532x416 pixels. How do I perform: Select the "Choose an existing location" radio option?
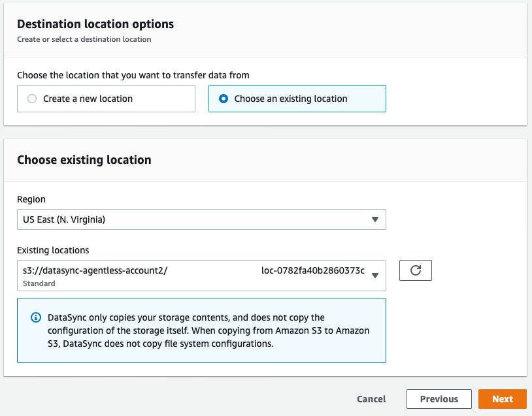pos(224,99)
